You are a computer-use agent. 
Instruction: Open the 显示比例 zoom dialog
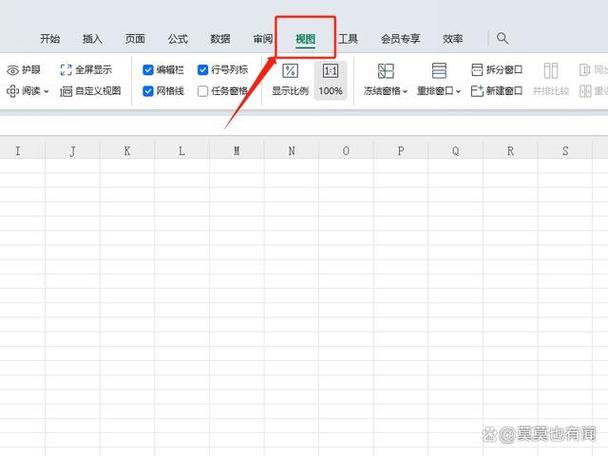click(290, 80)
